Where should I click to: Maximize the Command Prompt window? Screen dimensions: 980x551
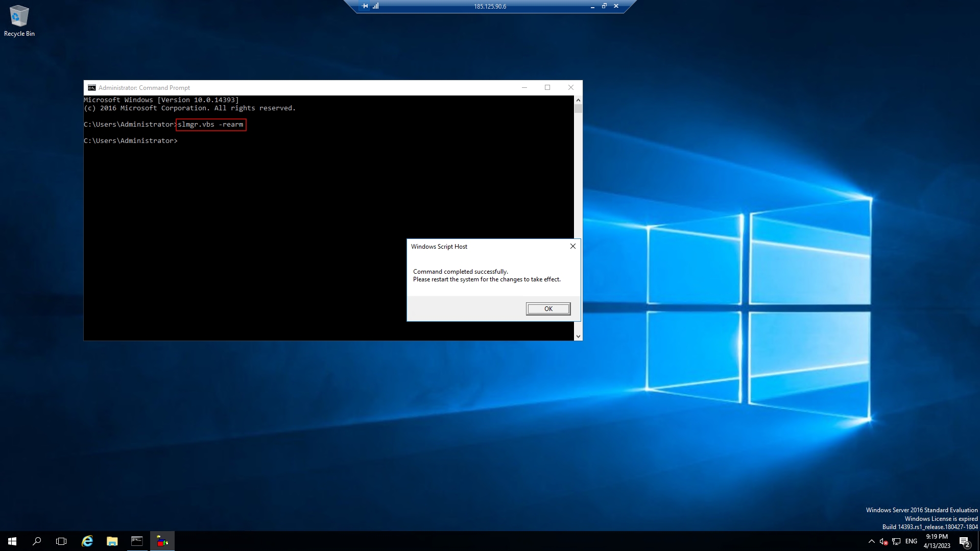point(547,88)
